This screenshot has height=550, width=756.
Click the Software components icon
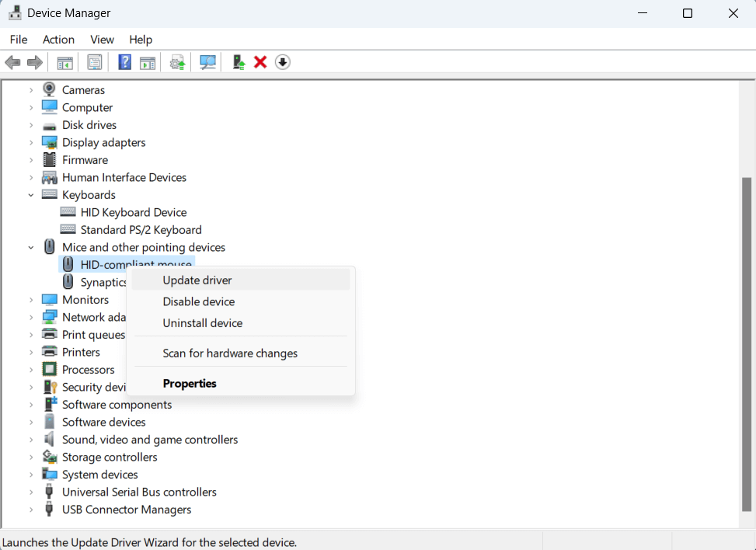point(51,404)
